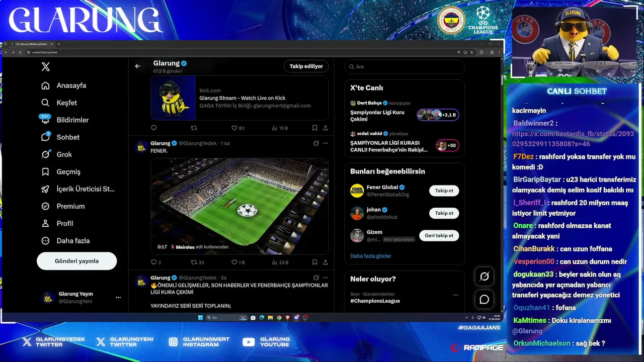This screenshot has width=644, height=362.
Task: Click Geri takip et for Gizem
Action: coord(439,235)
